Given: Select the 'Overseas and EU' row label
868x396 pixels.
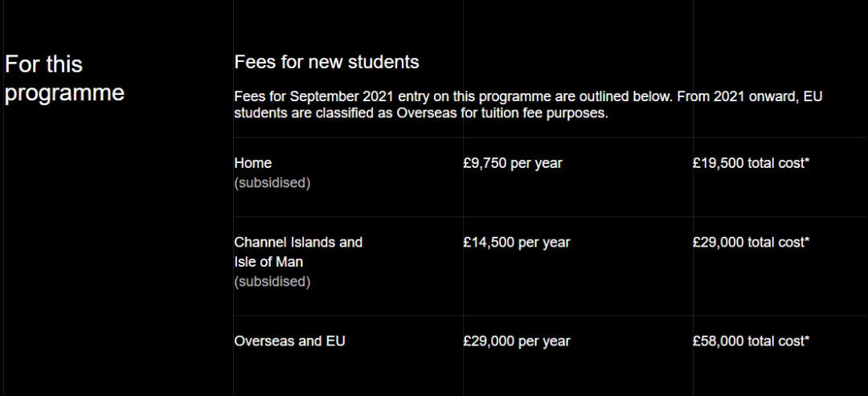Looking at the screenshot, I should pos(289,341).
